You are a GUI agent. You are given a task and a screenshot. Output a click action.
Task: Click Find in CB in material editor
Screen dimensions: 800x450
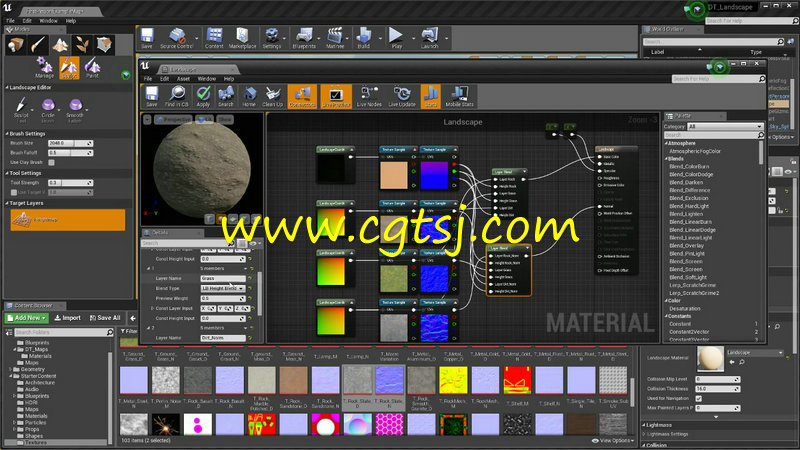pyautogui.click(x=177, y=96)
